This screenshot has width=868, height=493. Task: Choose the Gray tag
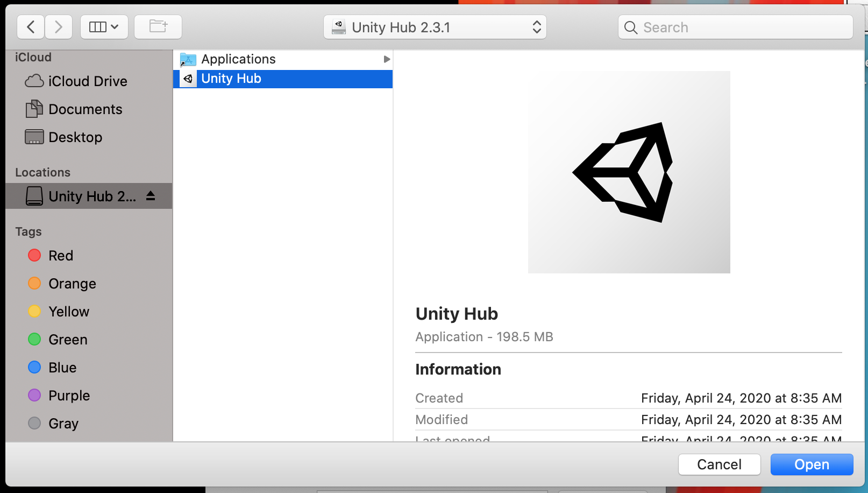click(53, 424)
